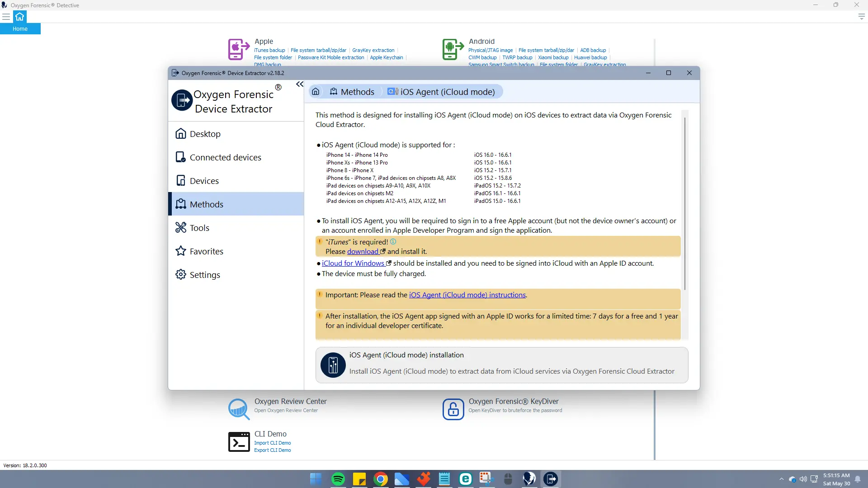
Task: Choose Android's File system tarball/zip/dar import
Action: [x=546, y=50]
